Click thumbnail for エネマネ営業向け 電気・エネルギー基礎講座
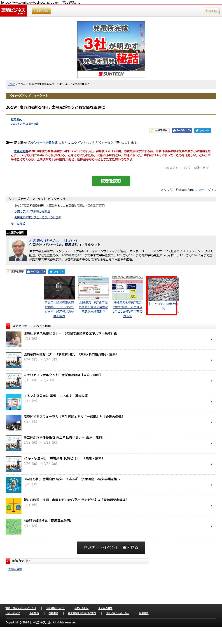 pos(14,402)
